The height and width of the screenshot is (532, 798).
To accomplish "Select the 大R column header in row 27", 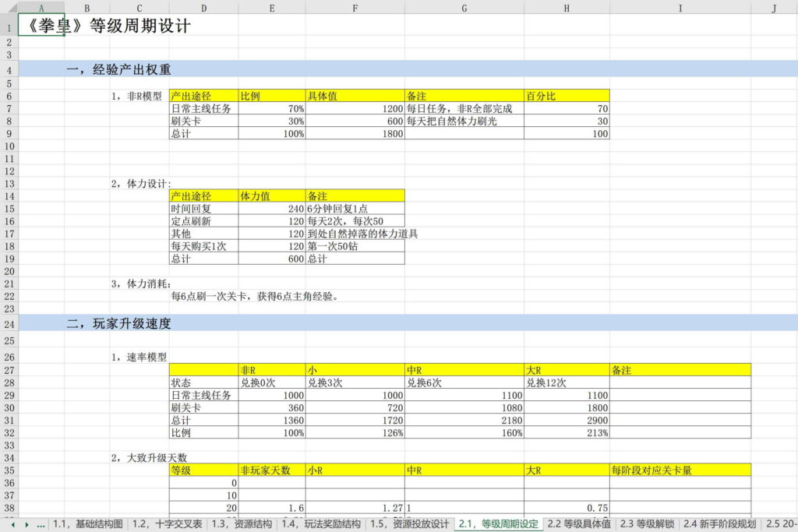I will (566, 370).
